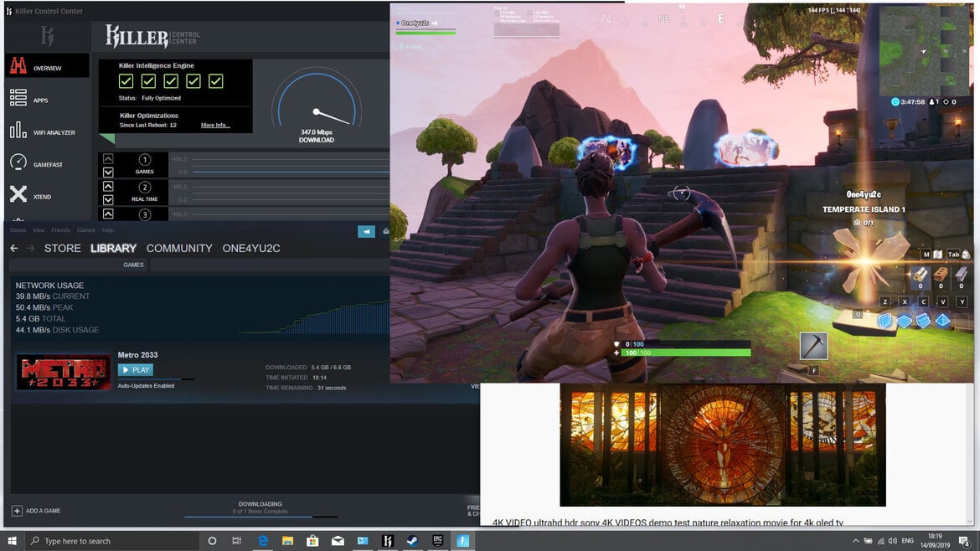Open More Info link under Killer Optimizations
This screenshot has height=551, width=980.
pos(215,125)
